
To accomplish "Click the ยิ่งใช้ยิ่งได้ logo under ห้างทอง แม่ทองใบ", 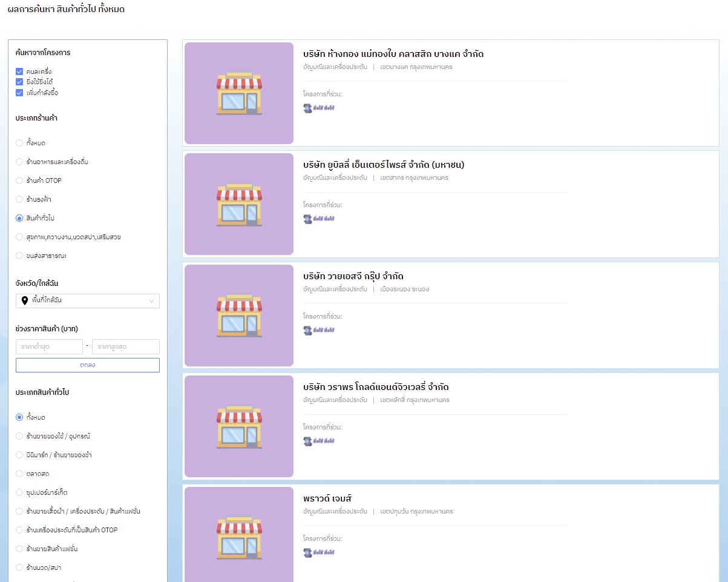I will [319, 108].
